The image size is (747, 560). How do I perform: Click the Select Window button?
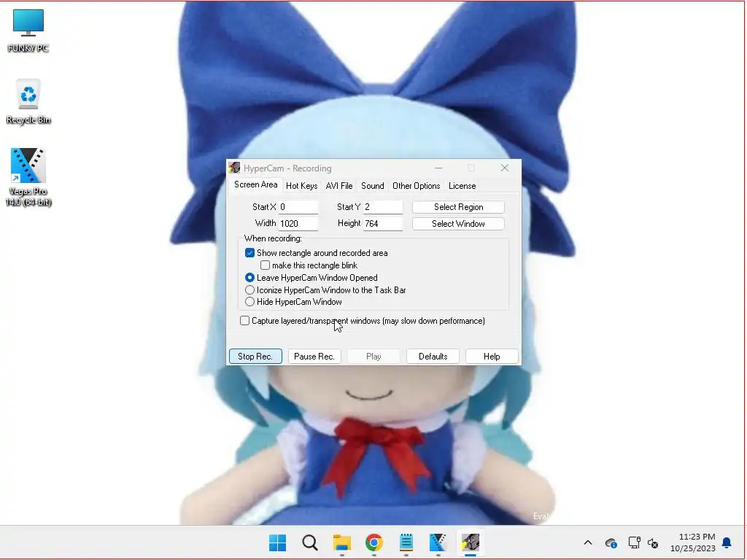458,224
